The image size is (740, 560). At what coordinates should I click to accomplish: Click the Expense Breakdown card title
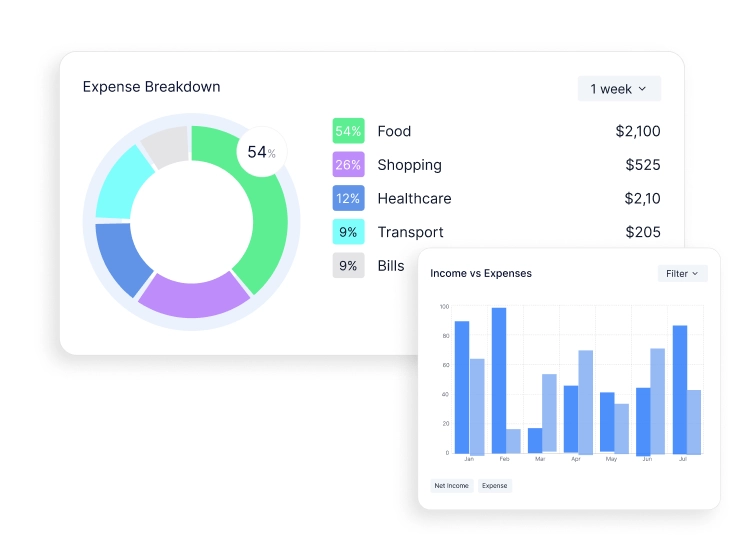(151, 87)
